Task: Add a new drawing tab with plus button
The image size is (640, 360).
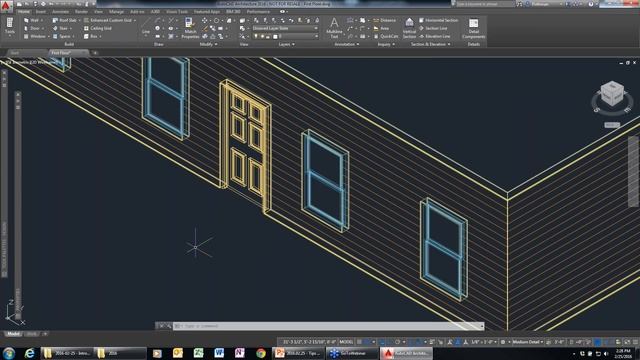Action: [x=95, y=53]
